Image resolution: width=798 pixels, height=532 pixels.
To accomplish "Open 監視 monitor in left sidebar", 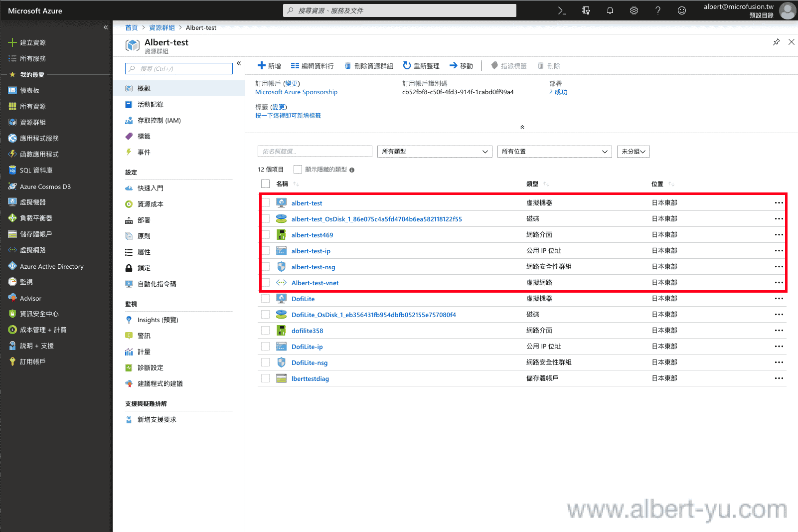I will point(21,282).
